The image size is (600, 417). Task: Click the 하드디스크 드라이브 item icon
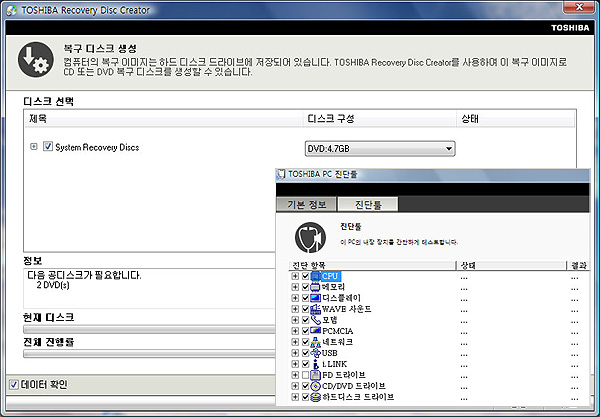pos(316,397)
